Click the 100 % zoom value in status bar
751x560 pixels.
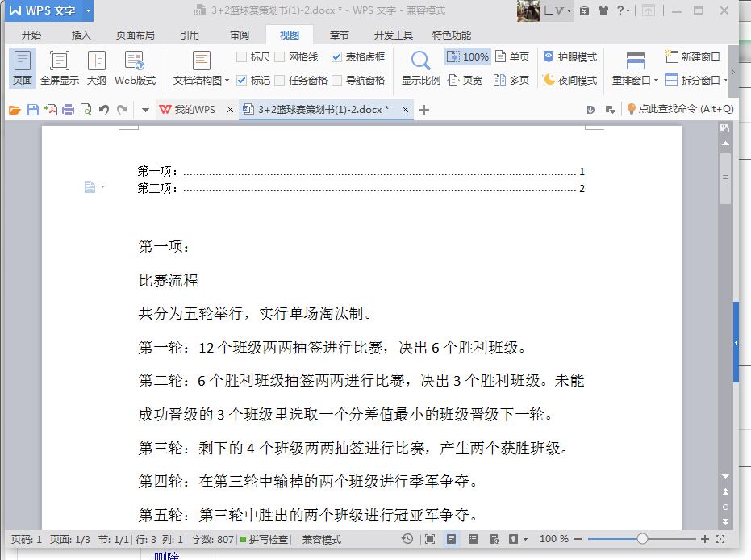click(553, 539)
